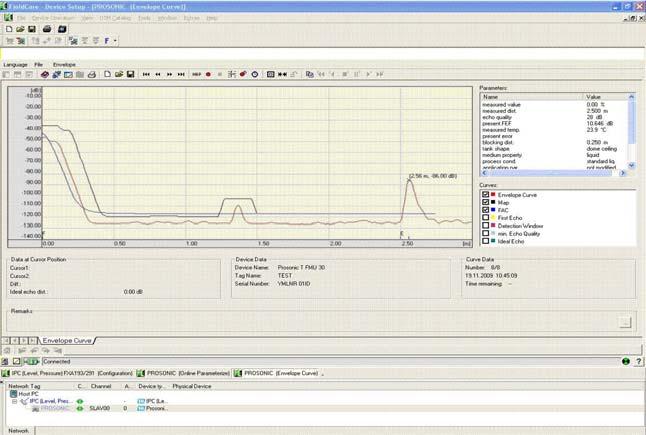Screen dimensions: 646x435
Task: Click the green connection status icon
Action: pyautogui.click(x=31, y=361)
